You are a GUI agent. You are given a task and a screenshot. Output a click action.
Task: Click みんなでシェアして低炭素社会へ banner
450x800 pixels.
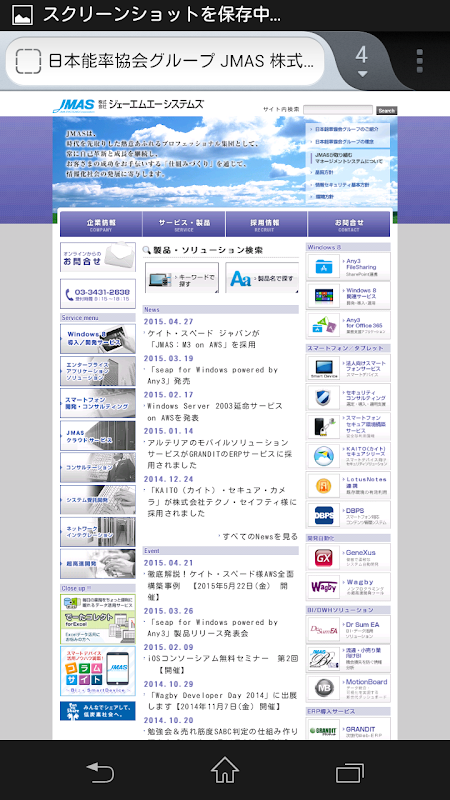pyautogui.click(x=98, y=711)
